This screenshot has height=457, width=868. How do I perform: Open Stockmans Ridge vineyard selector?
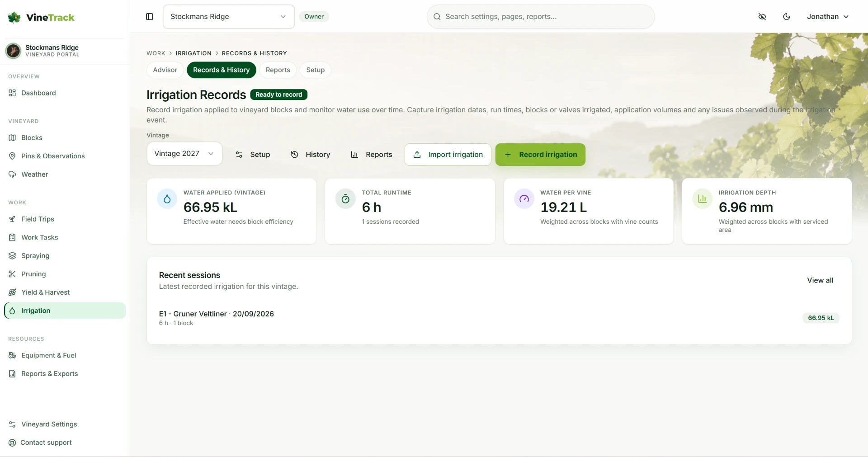click(x=229, y=17)
